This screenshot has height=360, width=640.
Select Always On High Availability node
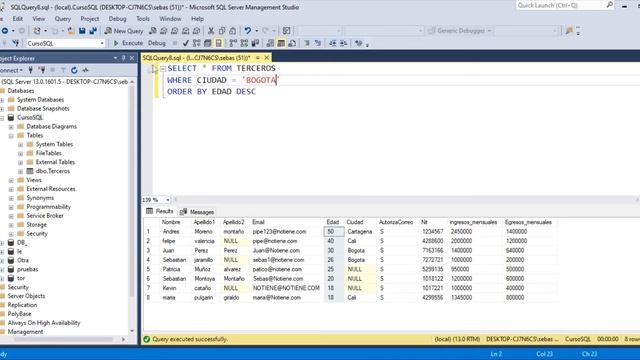44,323
